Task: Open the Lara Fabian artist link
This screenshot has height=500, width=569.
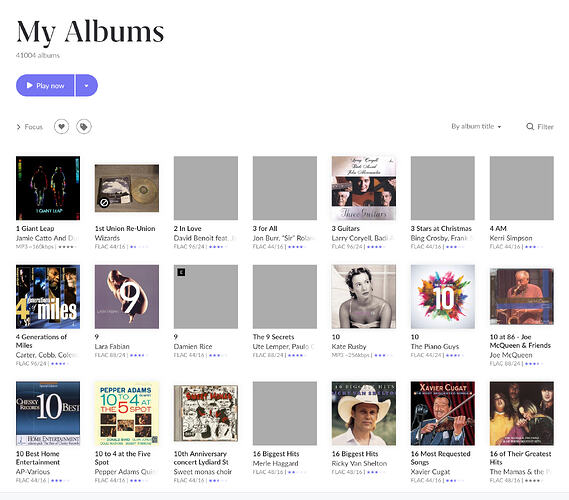Action: (112, 347)
